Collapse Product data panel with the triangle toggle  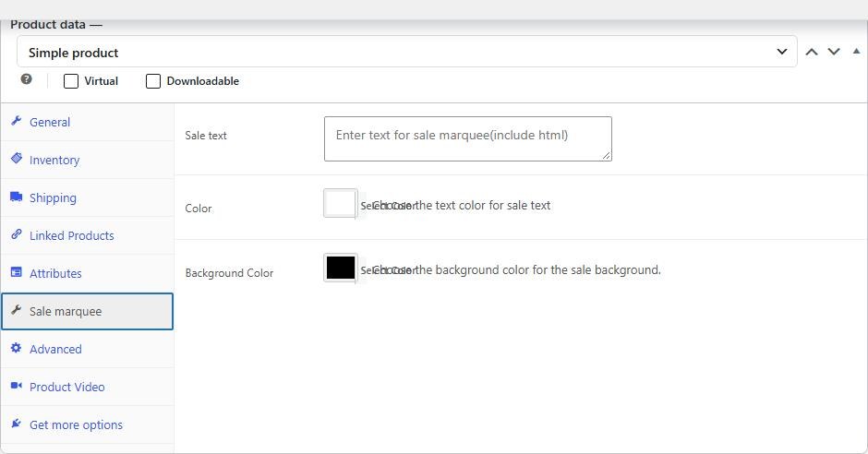(856, 51)
